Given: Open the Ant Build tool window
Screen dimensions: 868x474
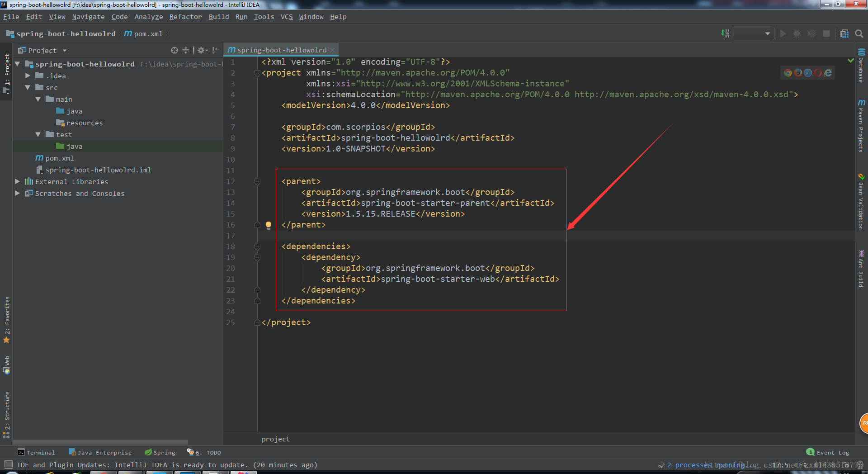Looking at the screenshot, I should (861, 268).
